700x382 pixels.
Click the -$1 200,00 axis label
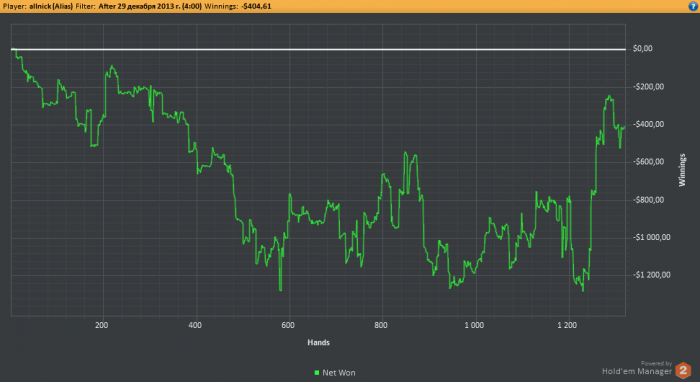click(651, 275)
